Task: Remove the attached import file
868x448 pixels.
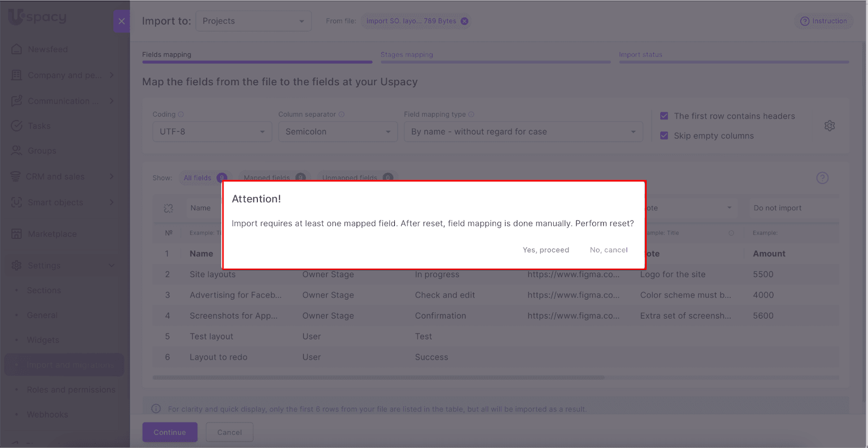Action: [464, 21]
